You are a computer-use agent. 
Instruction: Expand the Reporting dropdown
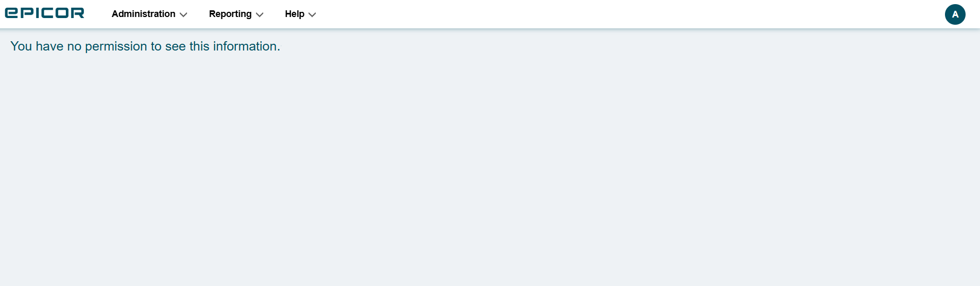click(x=236, y=14)
